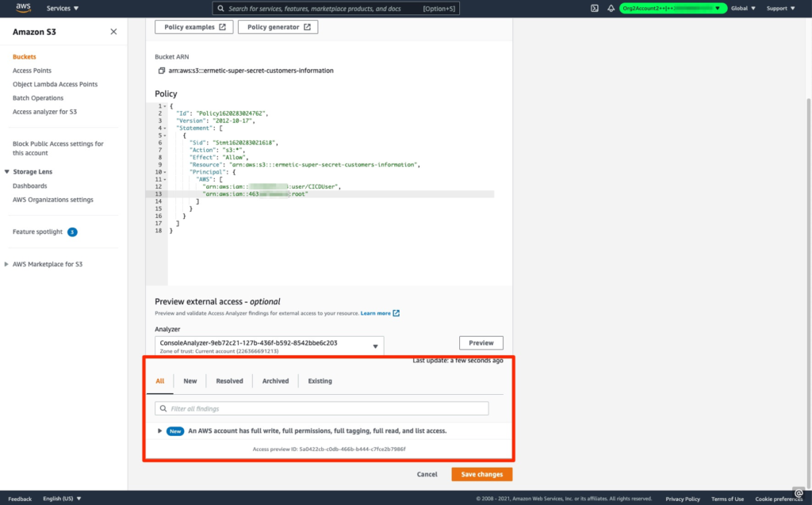Click the New badge on the finding
812x505 pixels.
(175, 431)
